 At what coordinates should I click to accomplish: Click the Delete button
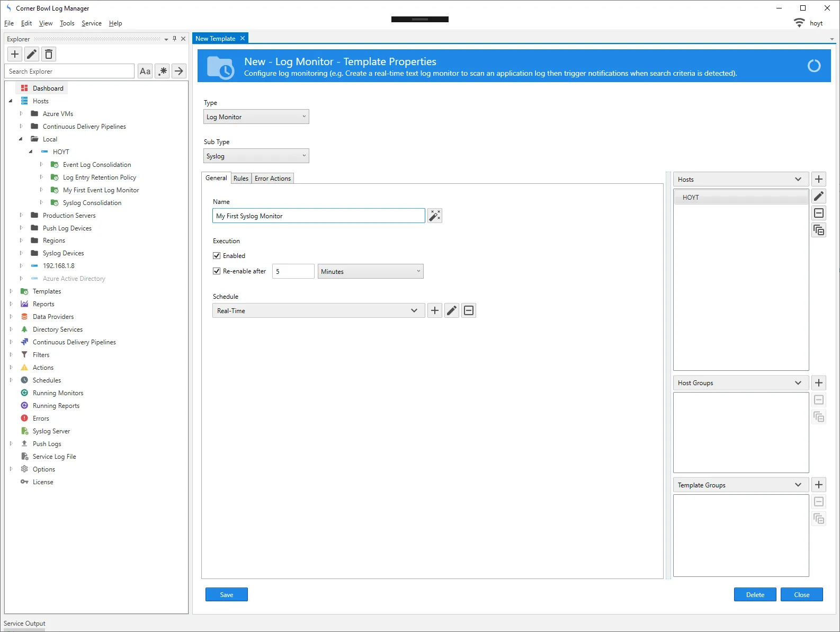point(755,594)
